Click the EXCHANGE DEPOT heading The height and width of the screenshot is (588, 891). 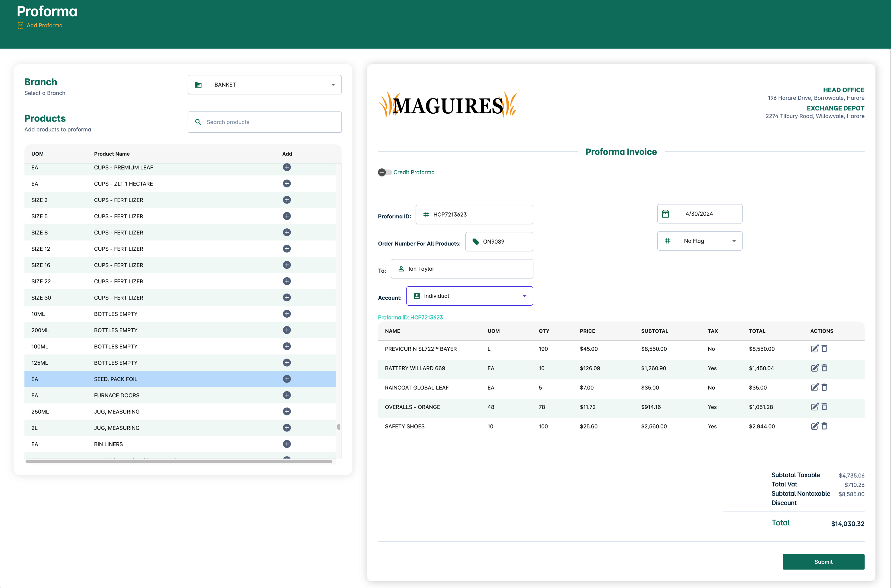[836, 108]
